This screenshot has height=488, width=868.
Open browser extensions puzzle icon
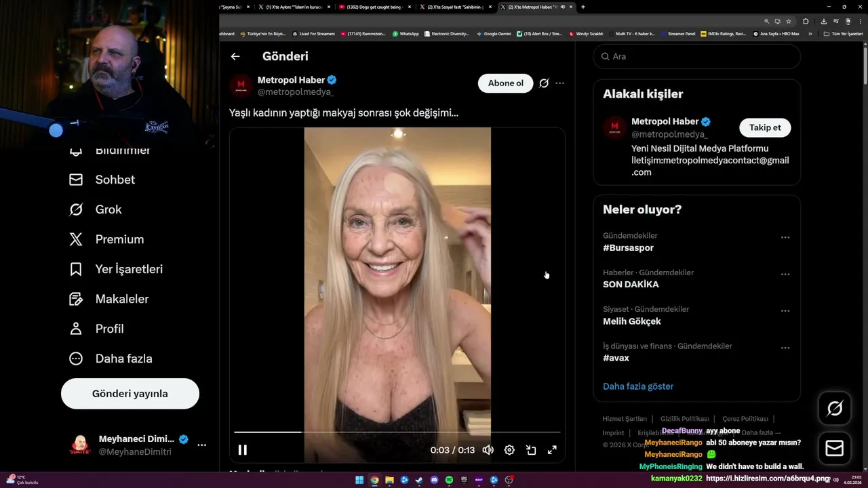(806, 21)
